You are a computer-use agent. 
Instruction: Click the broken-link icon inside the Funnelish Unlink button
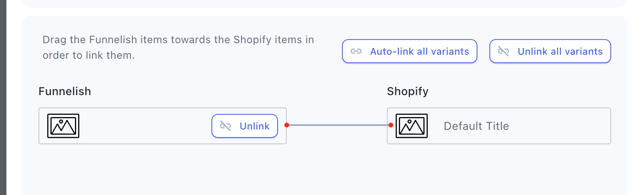tap(225, 126)
